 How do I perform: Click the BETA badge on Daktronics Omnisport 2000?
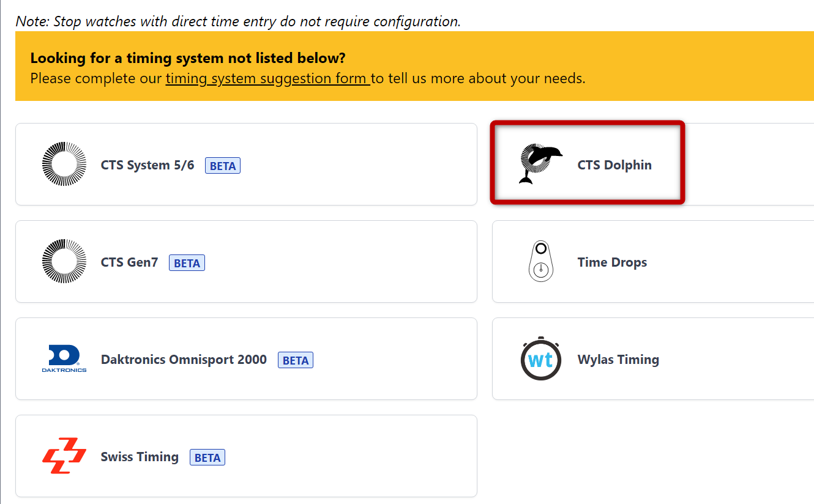pyautogui.click(x=296, y=360)
